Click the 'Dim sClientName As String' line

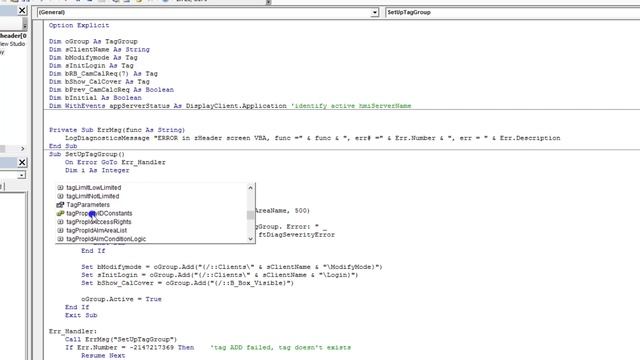tap(99, 50)
